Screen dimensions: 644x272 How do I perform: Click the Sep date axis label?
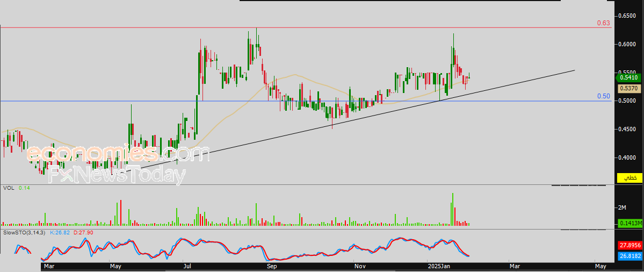[x=271, y=267]
